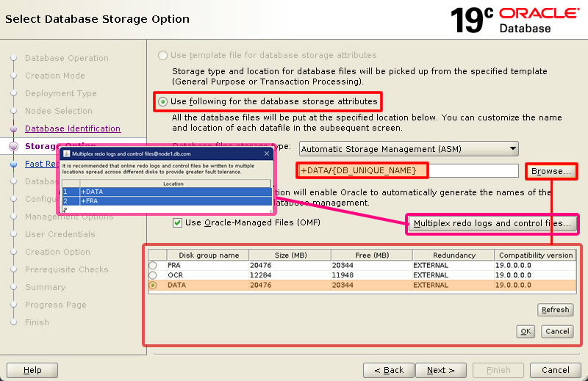This screenshot has height=381, width=588.
Task: Click the Free (MB) column header
Action: pyautogui.click(x=372, y=255)
